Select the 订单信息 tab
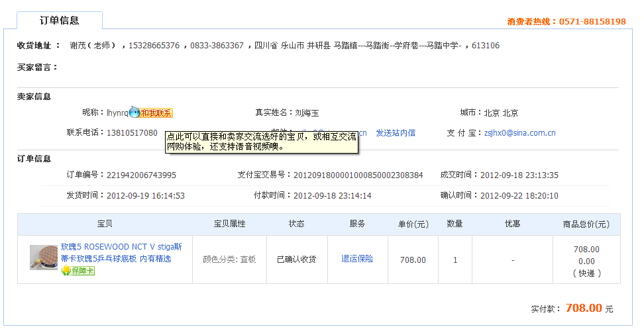The height and width of the screenshot is (333, 644). pos(60,21)
